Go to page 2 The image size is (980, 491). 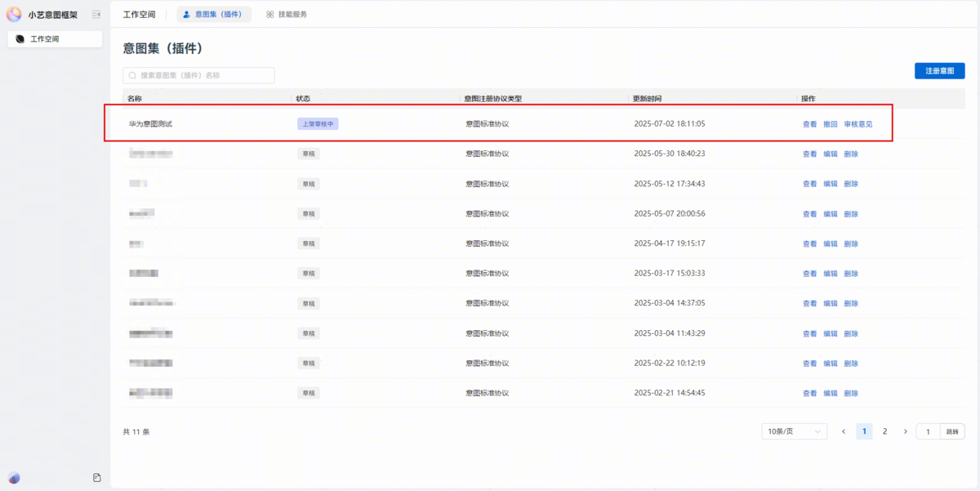tap(884, 431)
